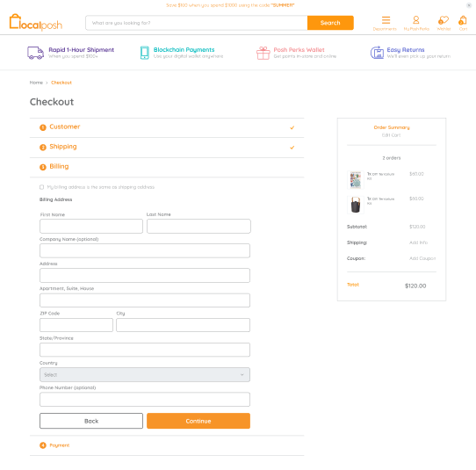Image resolution: width=476 pixels, height=470 pixels.
Task: Focus the Apartment, Suite, House field
Action: pos(145,300)
